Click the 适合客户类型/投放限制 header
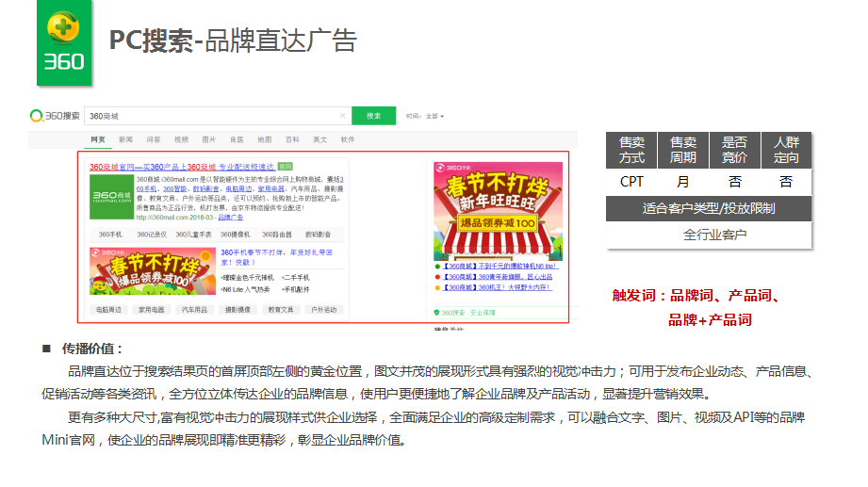The image size is (868, 487). coord(709,208)
